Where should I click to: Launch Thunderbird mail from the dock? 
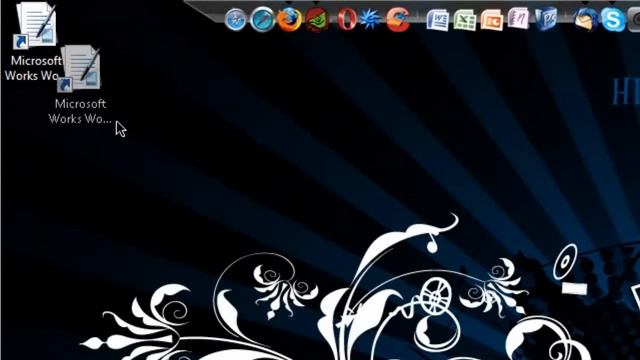586,19
